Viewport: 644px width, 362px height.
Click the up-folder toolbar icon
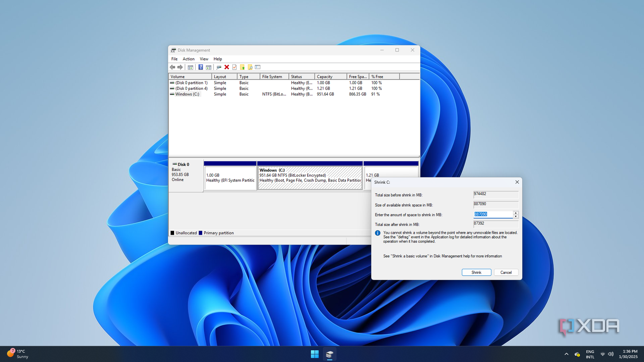click(242, 67)
